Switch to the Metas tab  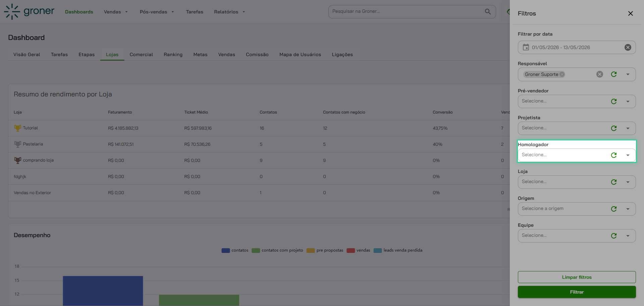click(200, 54)
